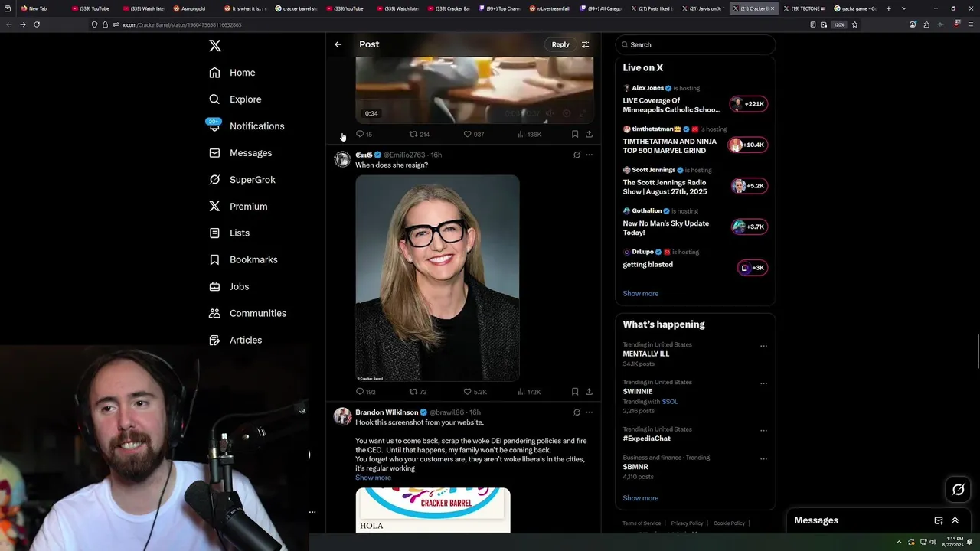Screen dimensions: 980x551
Task: Open a new browser tab with plus
Action: point(888,8)
